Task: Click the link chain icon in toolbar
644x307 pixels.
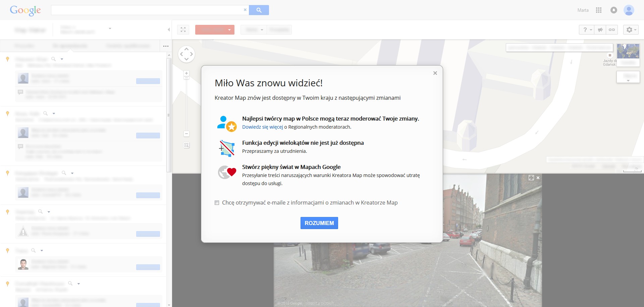Action: click(612, 30)
